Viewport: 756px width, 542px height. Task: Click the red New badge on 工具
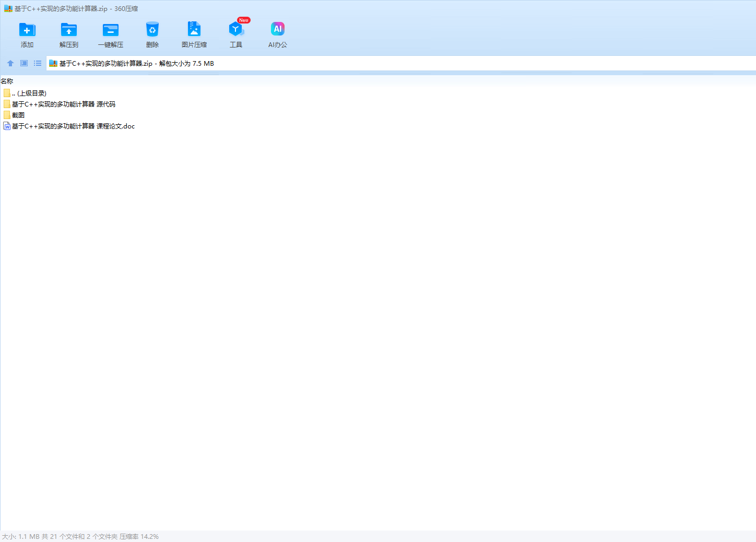tap(244, 20)
